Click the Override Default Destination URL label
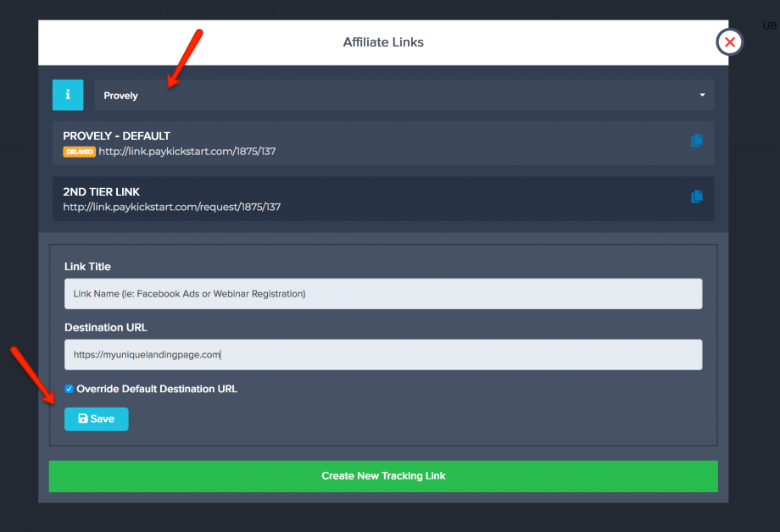Image resolution: width=780 pixels, height=532 pixels. 157,390
